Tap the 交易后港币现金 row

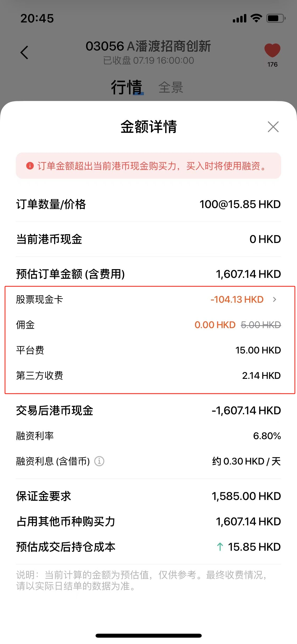(148, 410)
